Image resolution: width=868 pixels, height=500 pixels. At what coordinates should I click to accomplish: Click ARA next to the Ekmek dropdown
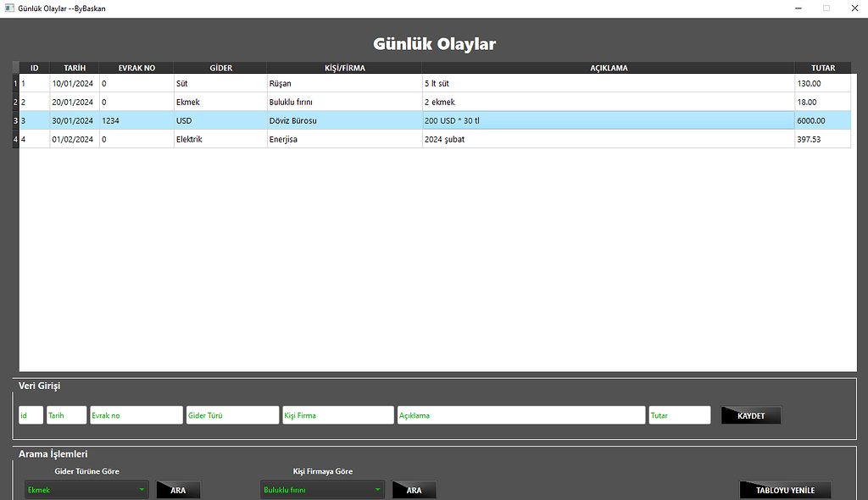[178, 490]
